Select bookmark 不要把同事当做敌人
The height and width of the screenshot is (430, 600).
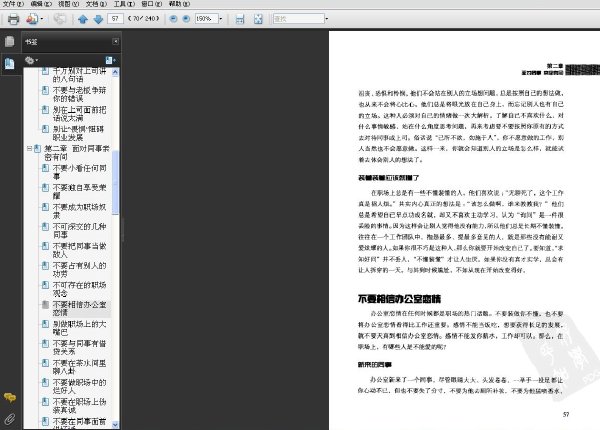pos(79,250)
